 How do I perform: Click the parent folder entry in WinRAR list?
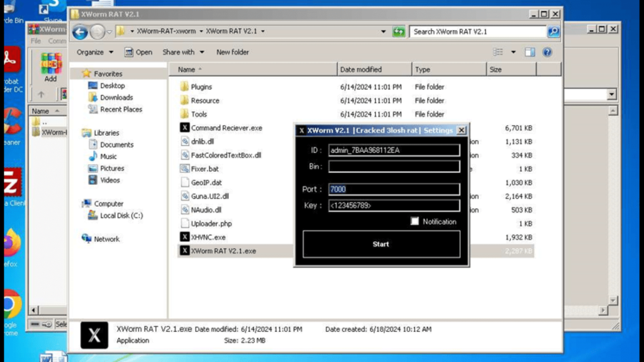pos(40,122)
